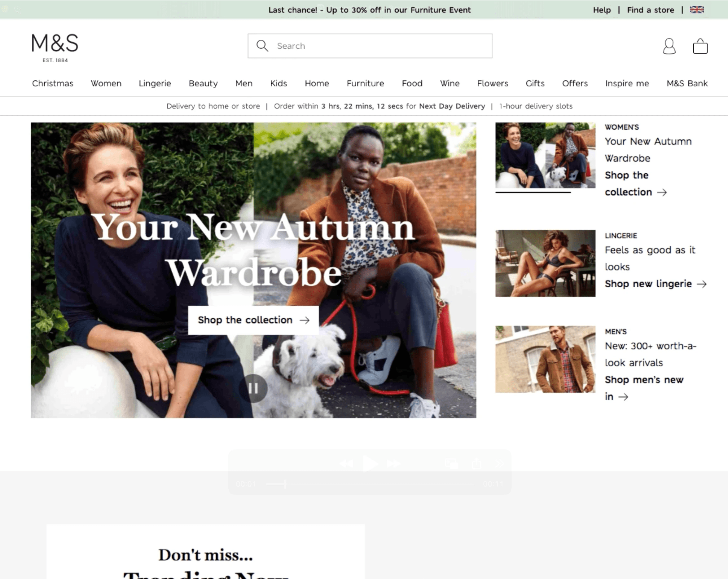Click the M&S logo
This screenshot has height=579, width=728.
tap(55, 47)
